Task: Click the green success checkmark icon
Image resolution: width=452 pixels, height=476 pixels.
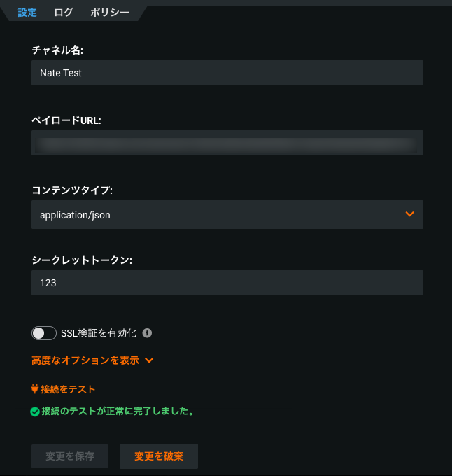Action: click(x=35, y=412)
